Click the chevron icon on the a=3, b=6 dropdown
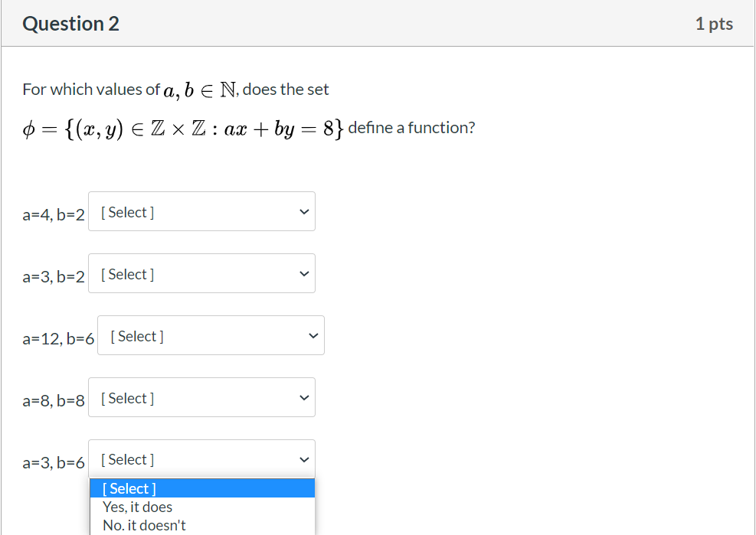This screenshot has height=535, width=756. (303, 459)
